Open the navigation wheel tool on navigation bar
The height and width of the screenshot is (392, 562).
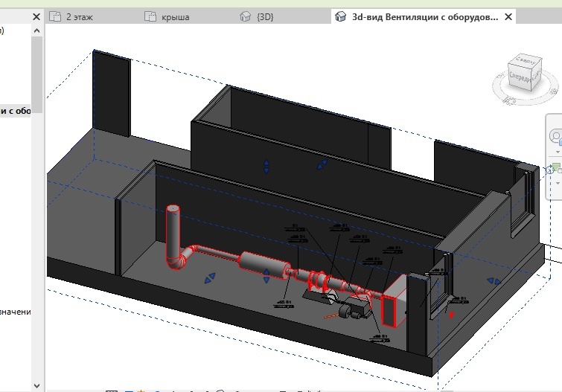pyautogui.click(x=556, y=136)
